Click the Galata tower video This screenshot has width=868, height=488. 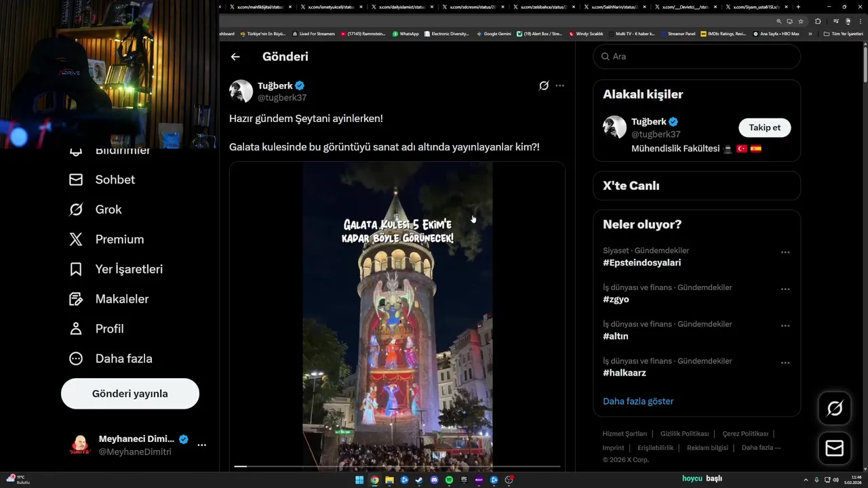(x=397, y=316)
